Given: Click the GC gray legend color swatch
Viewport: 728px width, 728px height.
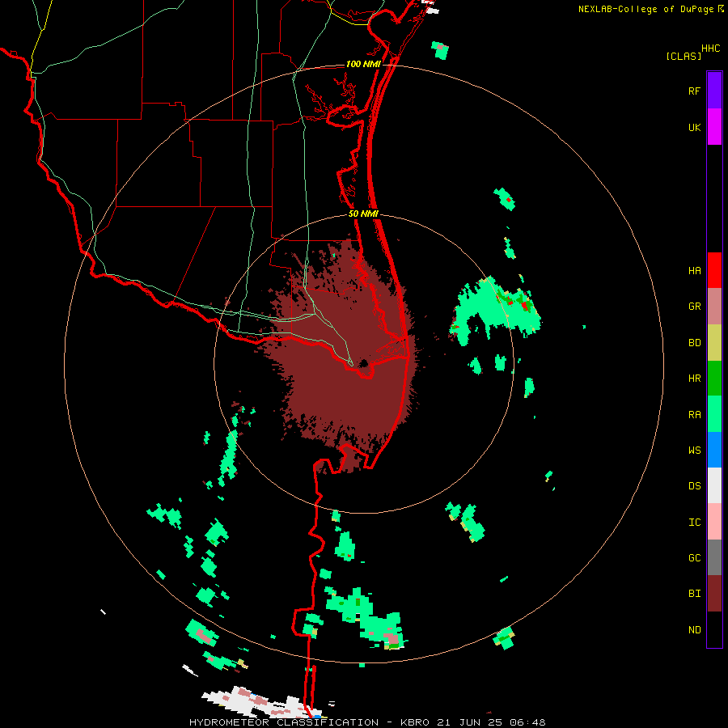Looking at the screenshot, I should pos(714,557).
